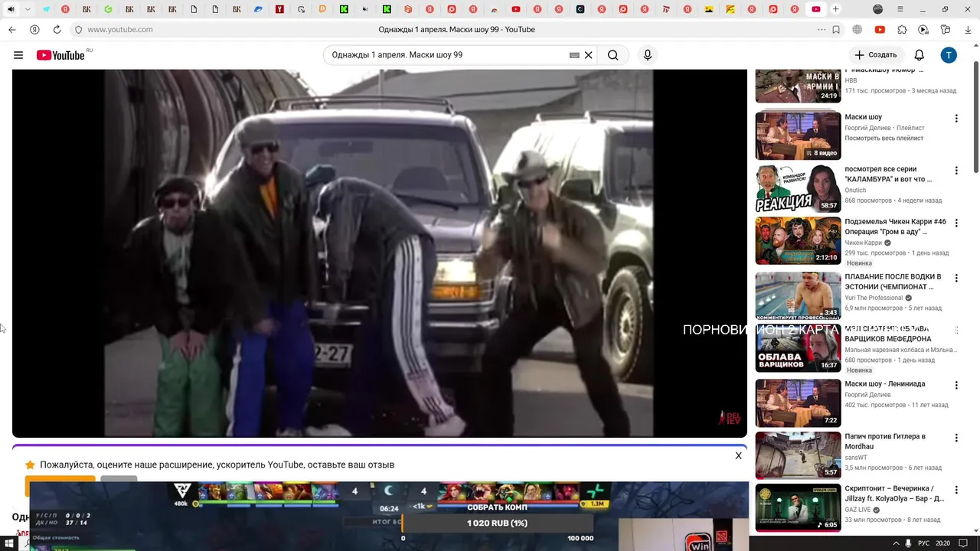Open title Папич против Гитлера в Mordhau
This screenshot has height=551, width=980.
(x=885, y=442)
